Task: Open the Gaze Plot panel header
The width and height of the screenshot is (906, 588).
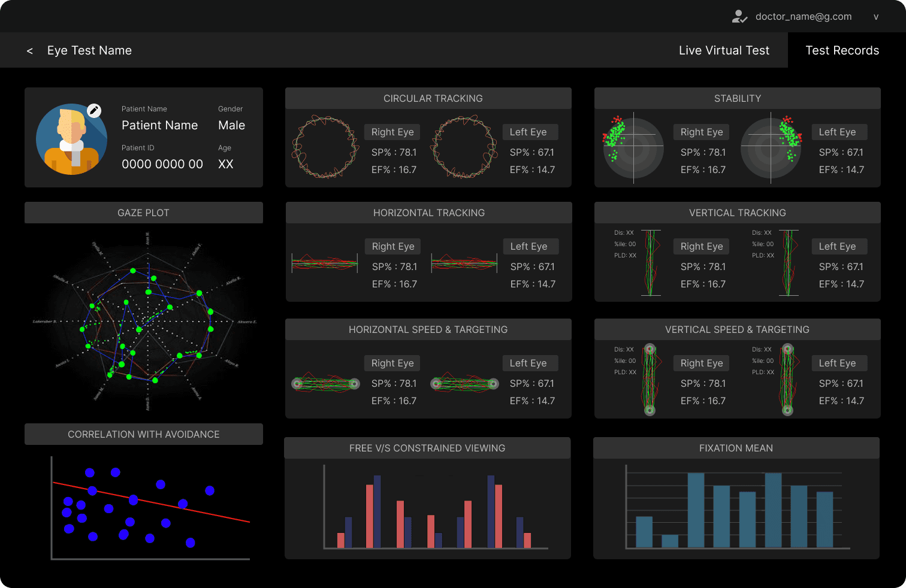Action: pyautogui.click(x=144, y=213)
